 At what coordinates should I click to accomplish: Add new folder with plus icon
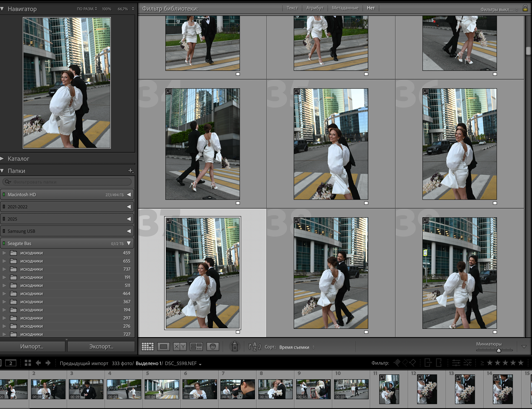point(131,171)
